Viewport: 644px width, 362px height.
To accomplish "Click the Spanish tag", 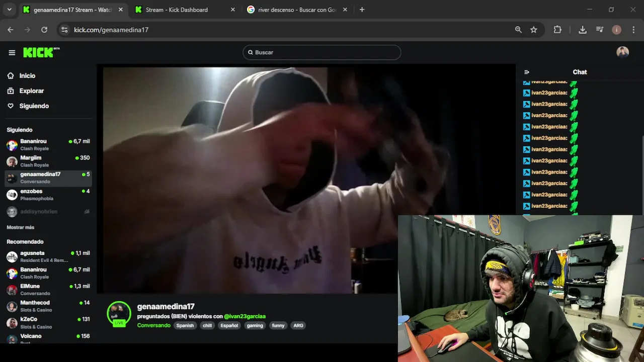I will tap(185, 325).
